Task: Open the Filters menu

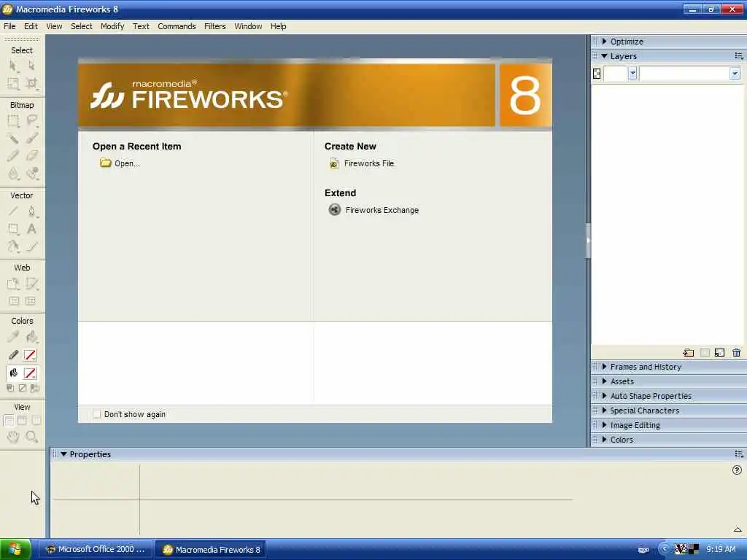Action: click(215, 26)
